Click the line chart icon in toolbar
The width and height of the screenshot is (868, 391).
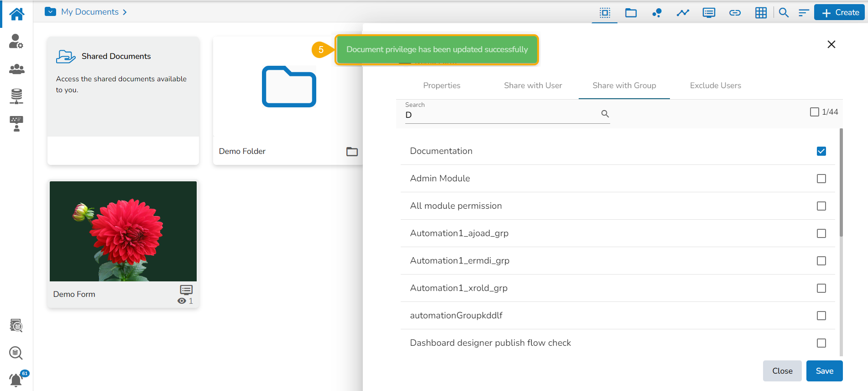click(x=683, y=13)
